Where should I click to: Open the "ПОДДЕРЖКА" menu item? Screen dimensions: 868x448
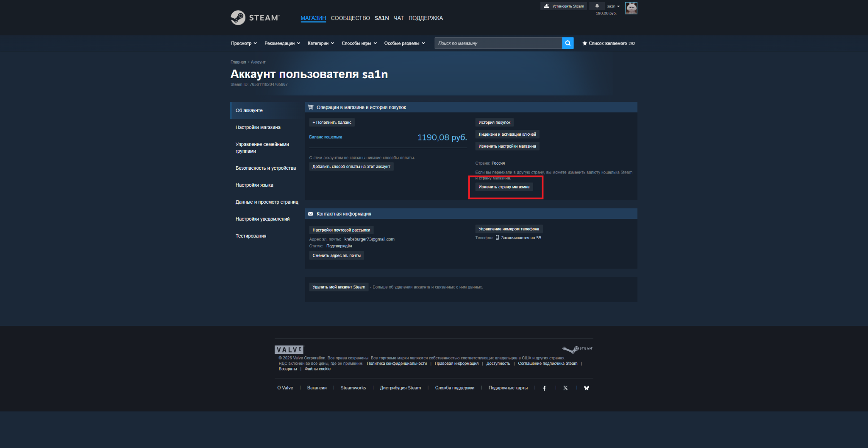[426, 18]
